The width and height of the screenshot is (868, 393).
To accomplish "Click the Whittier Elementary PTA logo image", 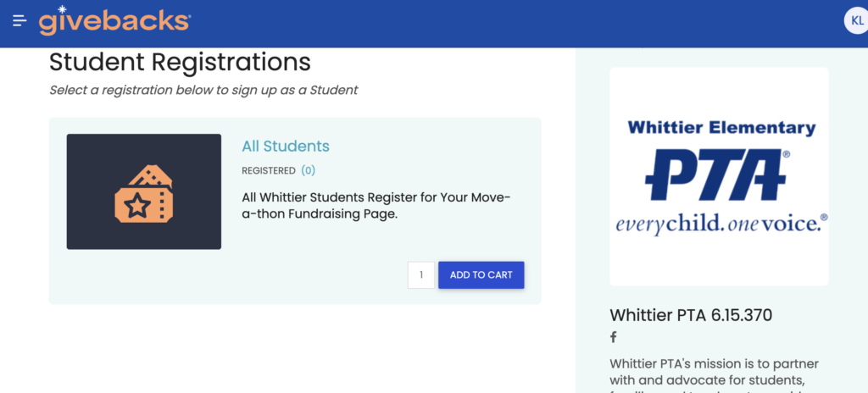I will coord(719,176).
